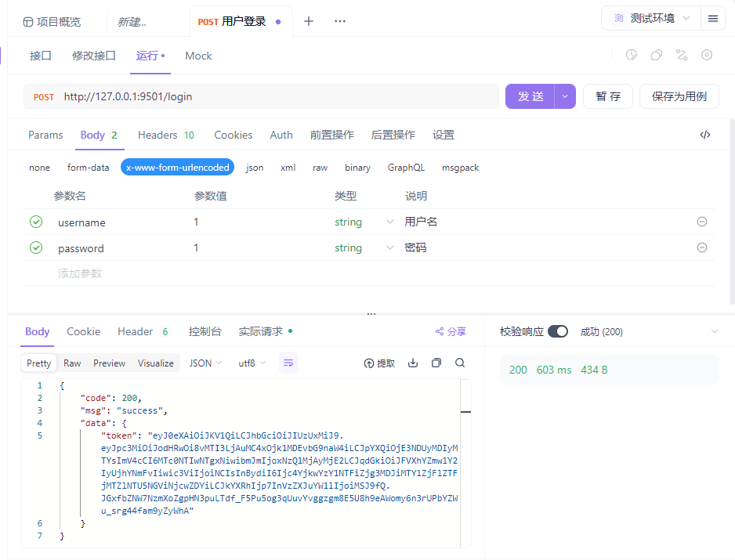Remove the password parameter row
The width and height of the screenshot is (735, 560).
click(702, 247)
